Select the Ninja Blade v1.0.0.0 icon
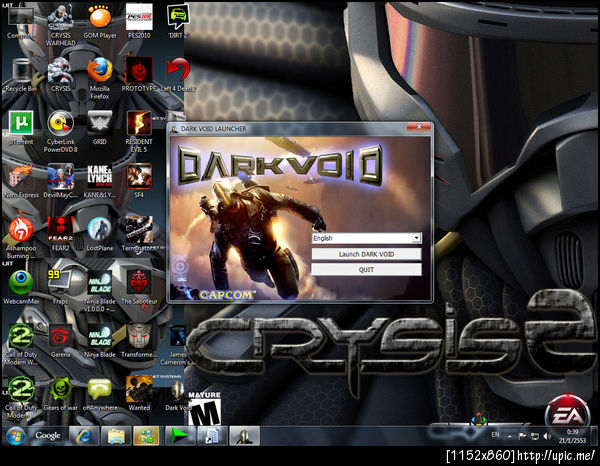This screenshot has height=466, width=600. click(100, 291)
